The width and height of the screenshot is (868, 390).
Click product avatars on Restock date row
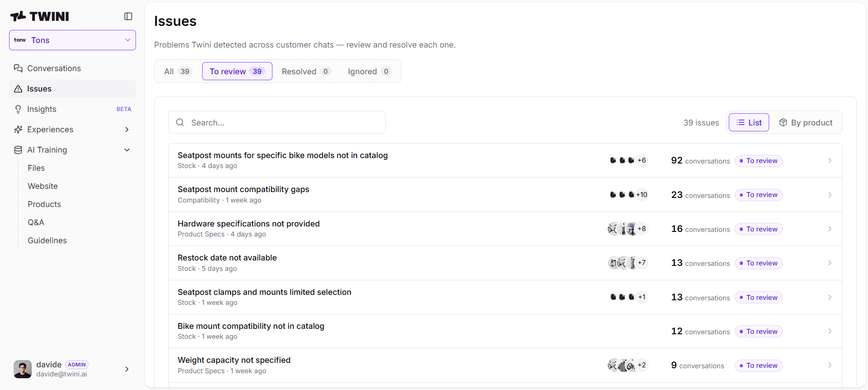click(628, 263)
